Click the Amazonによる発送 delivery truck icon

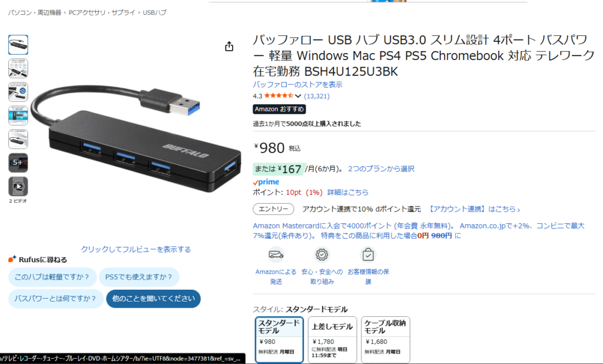tap(276, 254)
